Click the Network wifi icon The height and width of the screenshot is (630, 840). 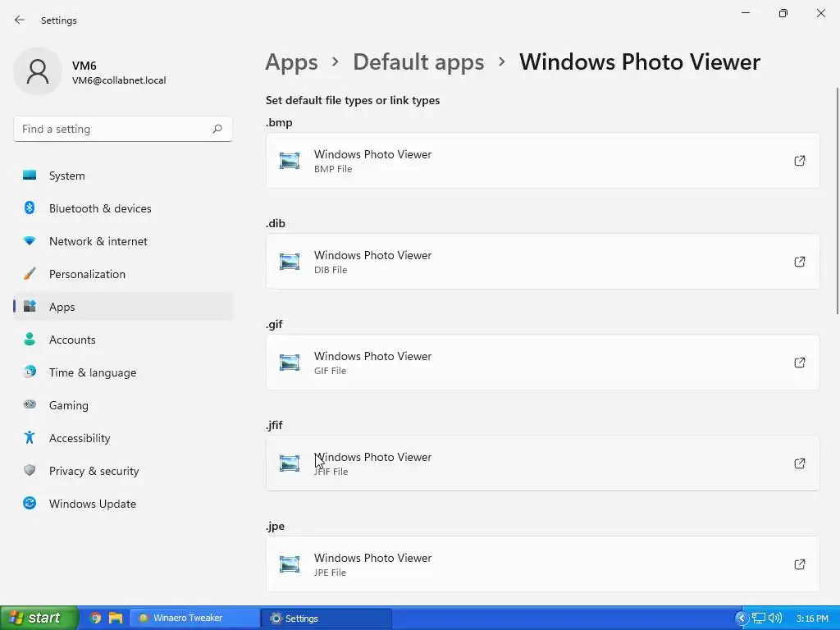pos(30,241)
